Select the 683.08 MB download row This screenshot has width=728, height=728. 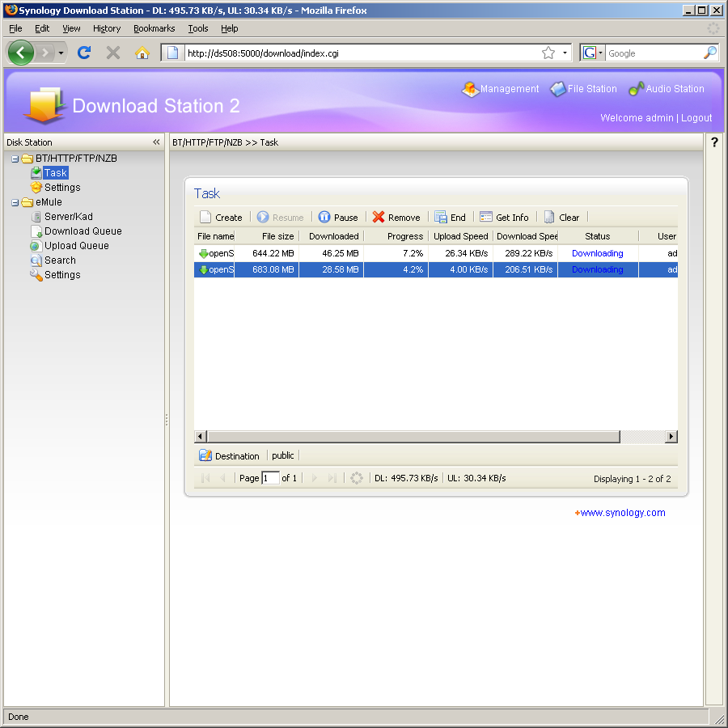click(436, 269)
